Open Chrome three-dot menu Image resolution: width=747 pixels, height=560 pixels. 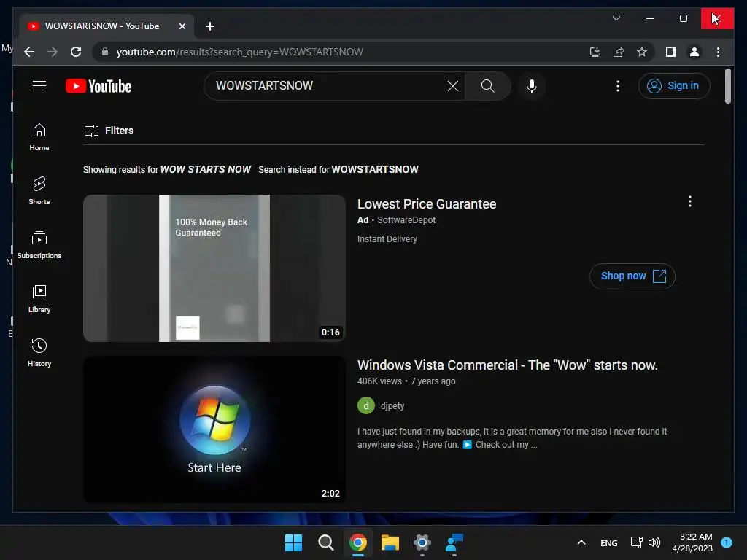[x=718, y=52]
